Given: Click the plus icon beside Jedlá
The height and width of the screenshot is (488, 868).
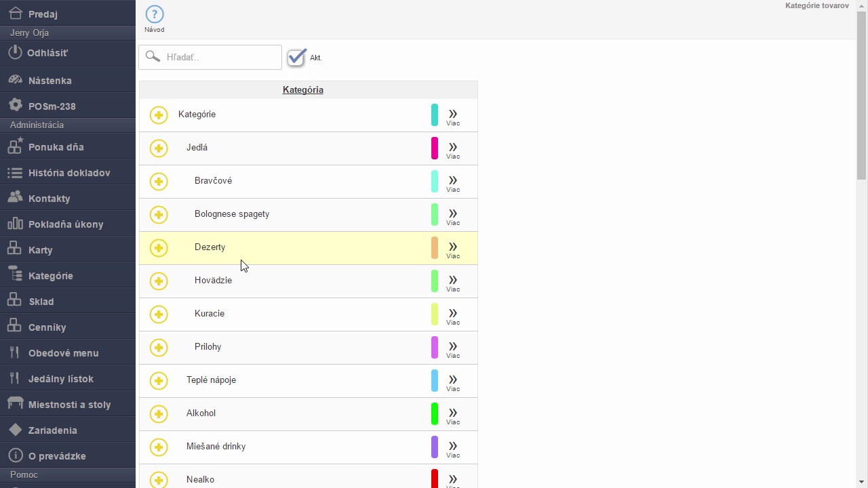Looking at the screenshot, I should [159, 148].
